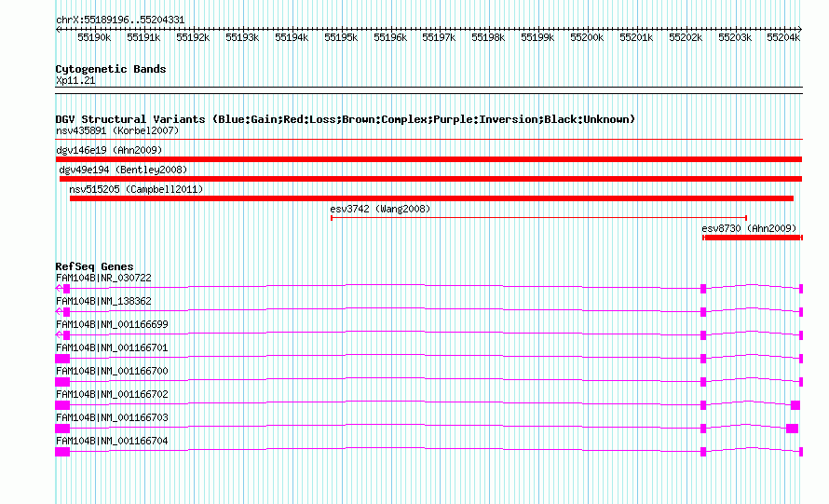Image resolution: width=829 pixels, height=504 pixels.
Task: Open transcript FAM104B|NM_001166704 label
Action: (112, 441)
